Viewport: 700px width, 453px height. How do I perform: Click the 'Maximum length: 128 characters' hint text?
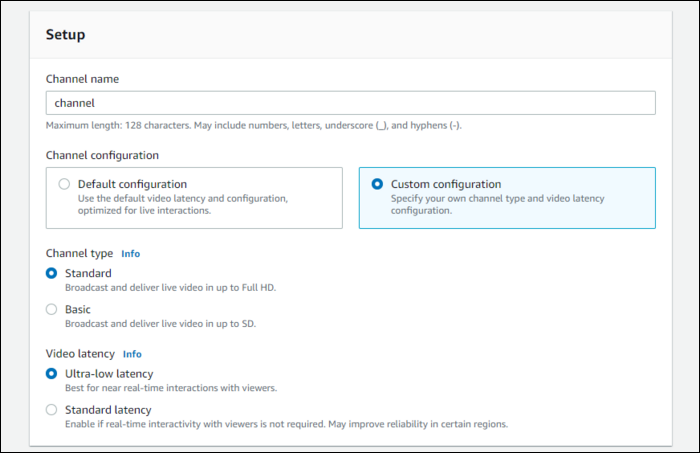pos(253,125)
